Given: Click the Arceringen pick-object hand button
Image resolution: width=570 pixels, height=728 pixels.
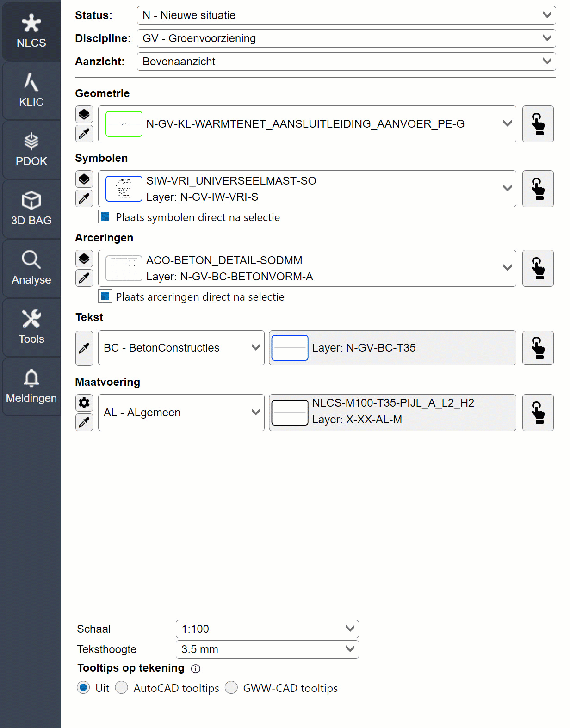Looking at the screenshot, I should tap(538, 268).
